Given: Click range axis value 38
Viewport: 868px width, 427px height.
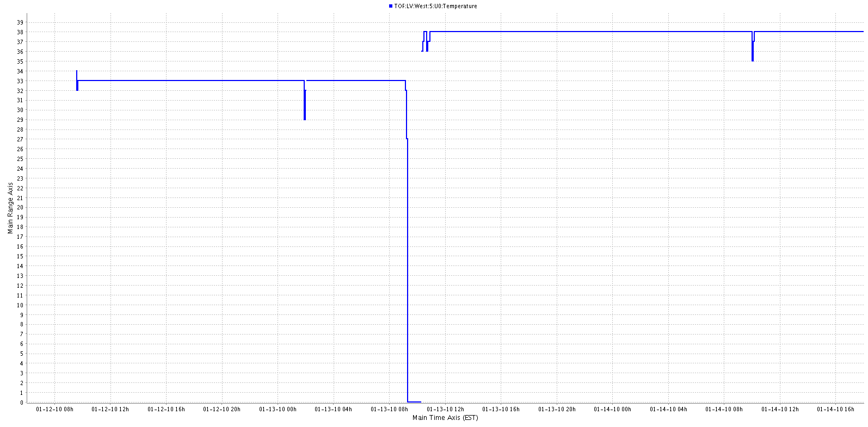Looking at the screenshot, I should 20,32.
